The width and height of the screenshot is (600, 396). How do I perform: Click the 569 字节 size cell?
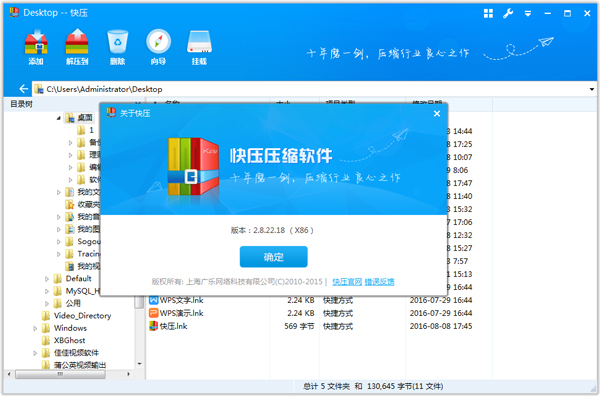point(299,326)
